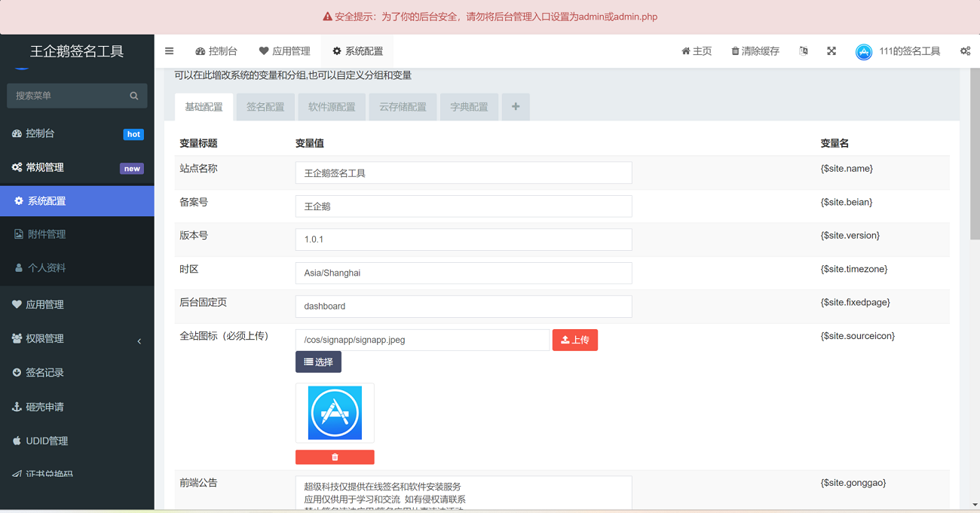Click the App Store icon thumbnail preview
The image size is (980, 513).
(335, 413)
